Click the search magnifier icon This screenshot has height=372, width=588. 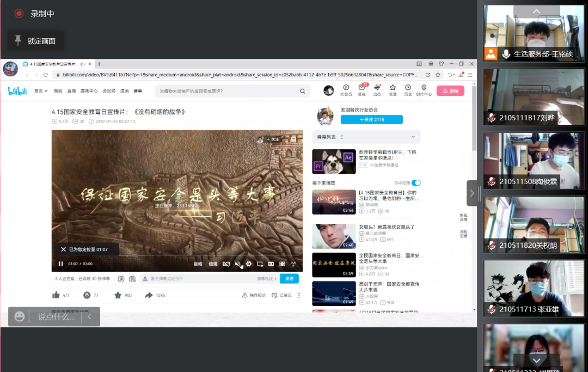[x=303, y=91]
